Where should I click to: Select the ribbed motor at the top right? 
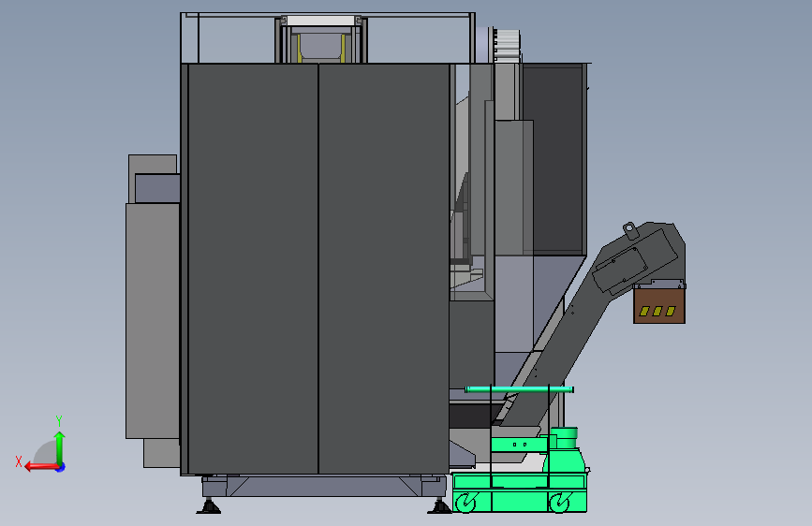pos(507,45)
